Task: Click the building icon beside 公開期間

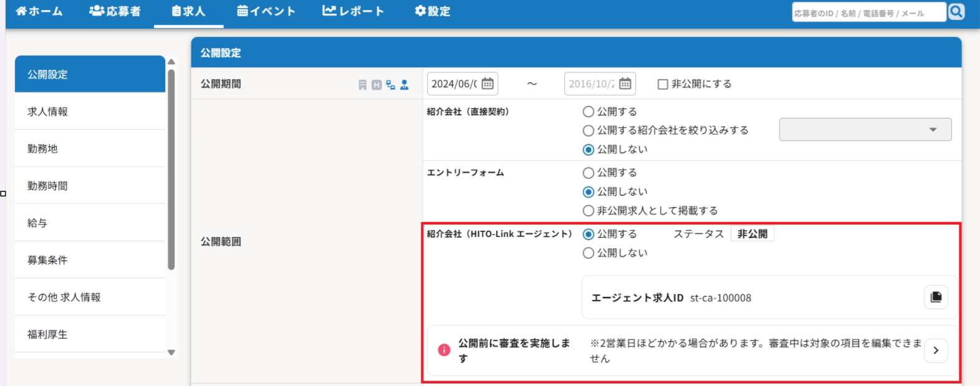Action: click(362, 85)
